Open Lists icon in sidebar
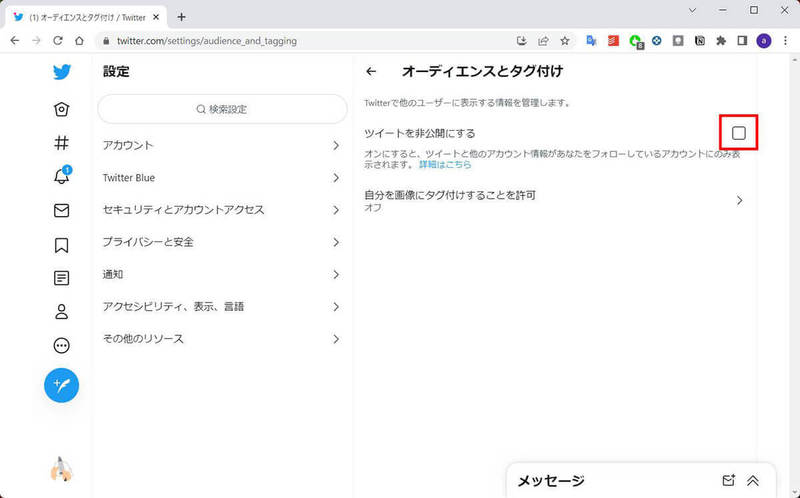 click(x=62, y=278)
